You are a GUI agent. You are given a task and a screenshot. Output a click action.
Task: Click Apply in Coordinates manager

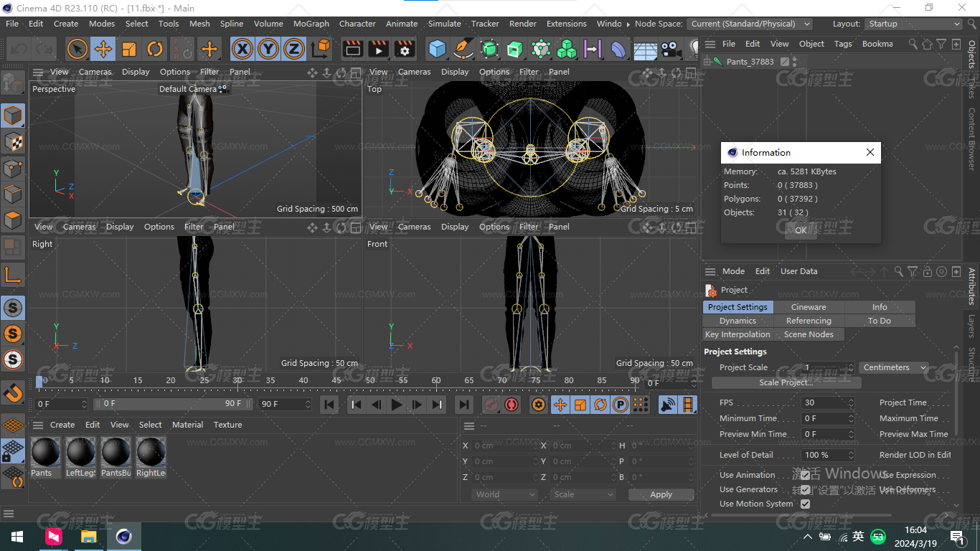point(661,494)
